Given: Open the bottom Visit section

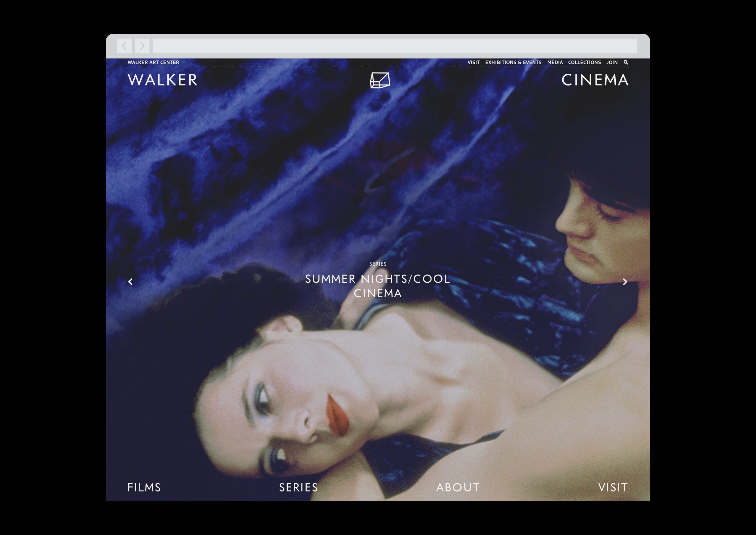Looking at the screenshot, I should pyautogui.click(x=613, y=488).
